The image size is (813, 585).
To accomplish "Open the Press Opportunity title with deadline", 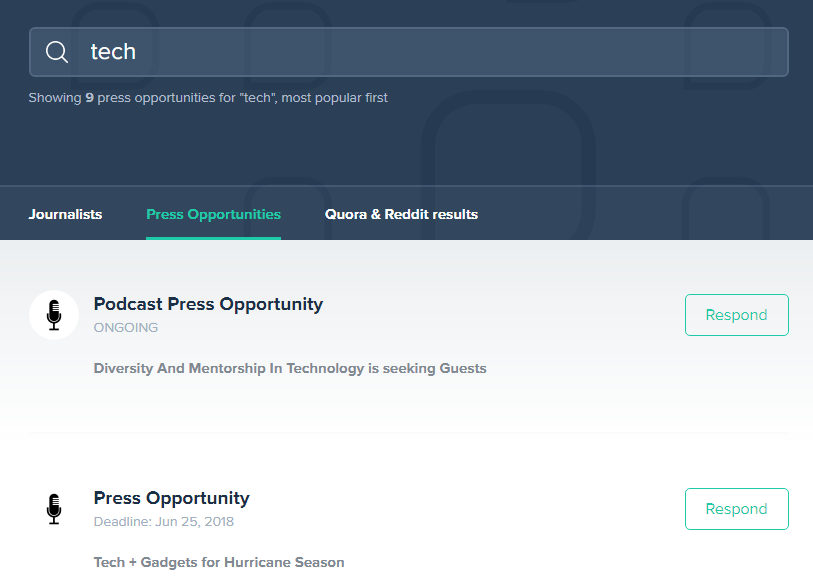I will (172, 498).
